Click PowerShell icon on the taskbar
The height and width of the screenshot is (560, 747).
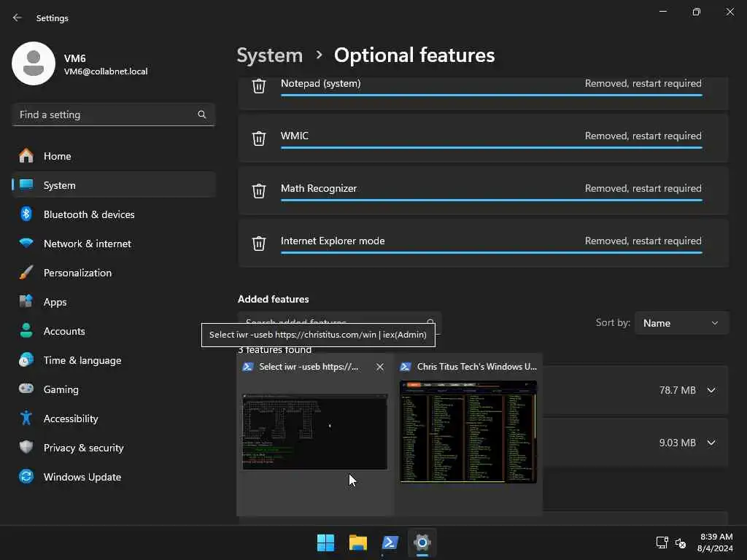pyautogui.click(x=390, y=542)
